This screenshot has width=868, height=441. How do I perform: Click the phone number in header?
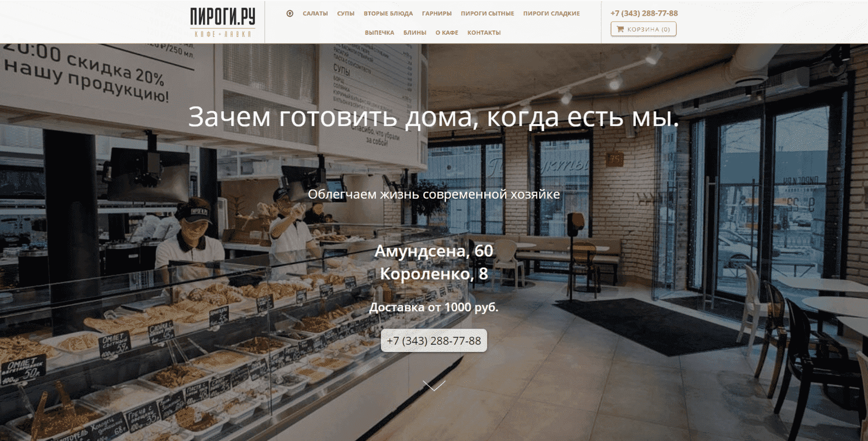tap(644, 14)
